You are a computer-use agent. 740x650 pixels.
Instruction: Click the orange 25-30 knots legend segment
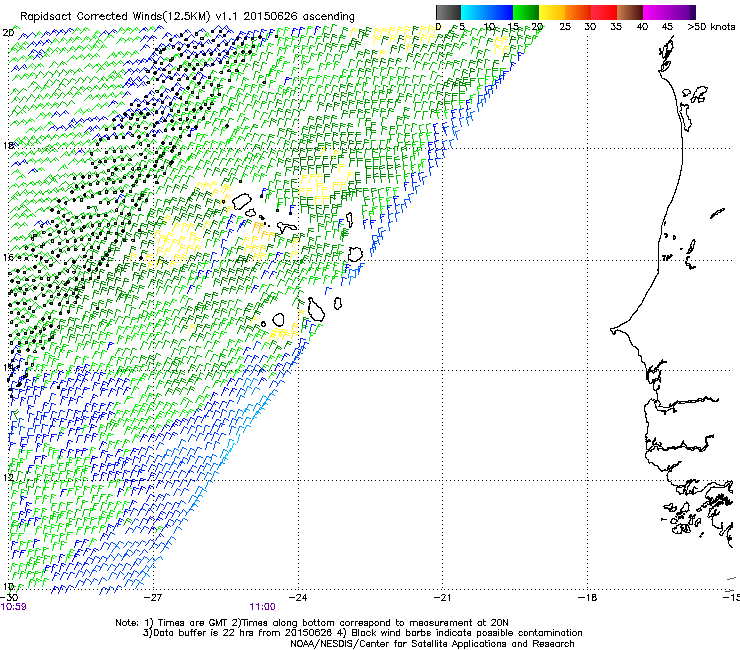[x=578, y=12]
